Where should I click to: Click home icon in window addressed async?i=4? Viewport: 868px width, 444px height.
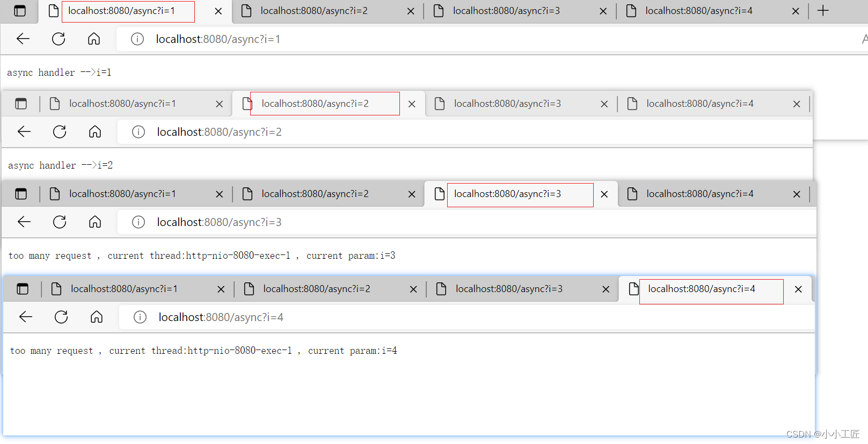pyautogui.click(x=97, y=317)
